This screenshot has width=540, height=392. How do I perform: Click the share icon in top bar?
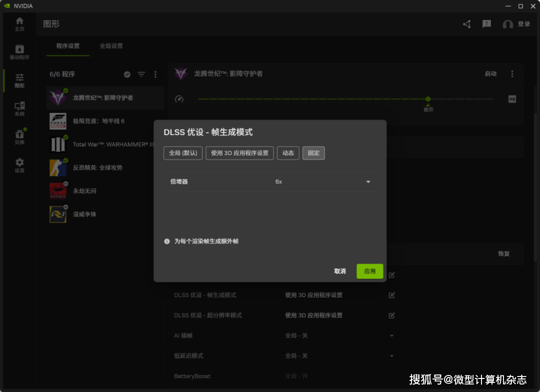coord(466,24)
